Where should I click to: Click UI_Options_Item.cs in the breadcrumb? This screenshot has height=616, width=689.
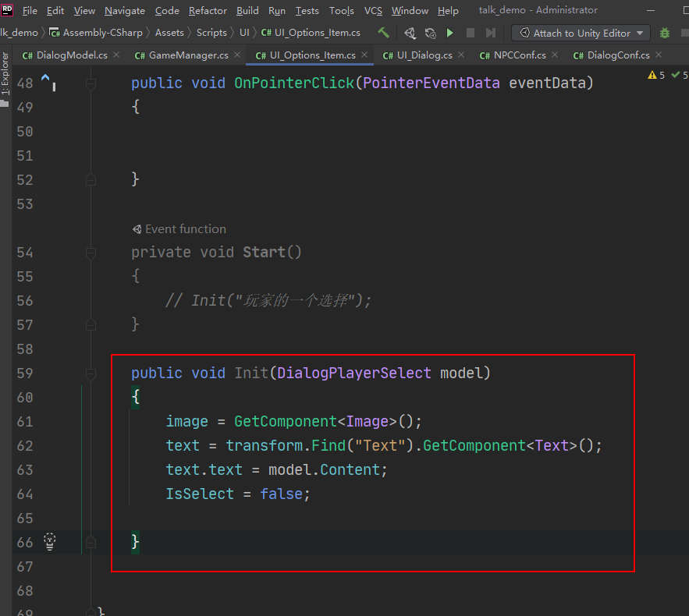(311, 33)
